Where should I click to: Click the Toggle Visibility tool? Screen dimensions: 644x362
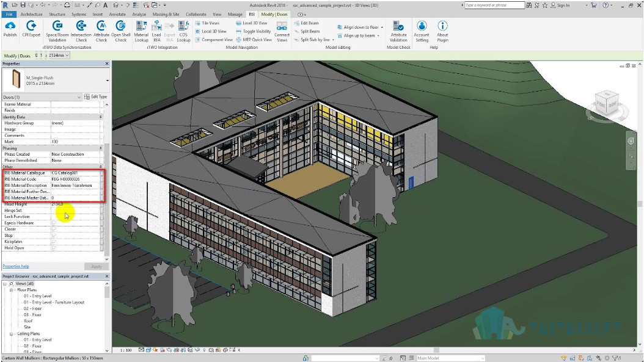pos(254,32)
